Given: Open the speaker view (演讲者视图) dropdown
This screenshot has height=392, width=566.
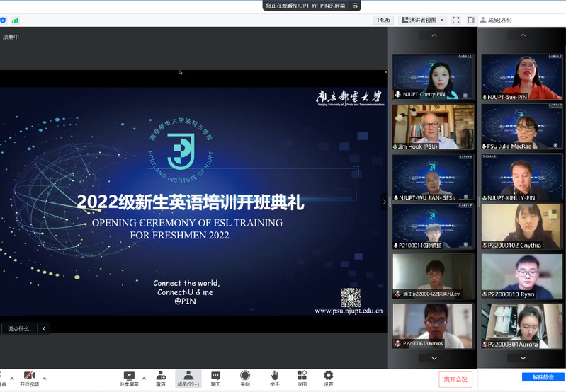Looking at the screenshot, I should pos(425,20).
